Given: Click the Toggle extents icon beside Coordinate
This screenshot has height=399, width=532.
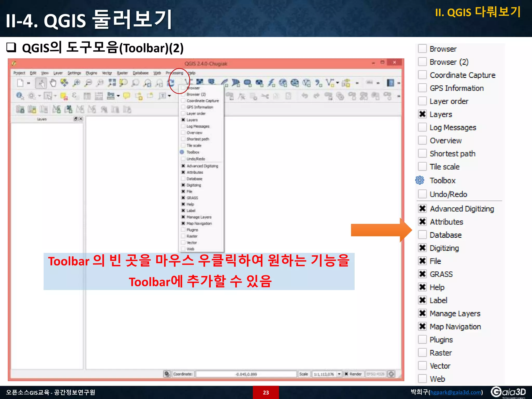Looking at the screenshot, I should (x=167, y=374).
